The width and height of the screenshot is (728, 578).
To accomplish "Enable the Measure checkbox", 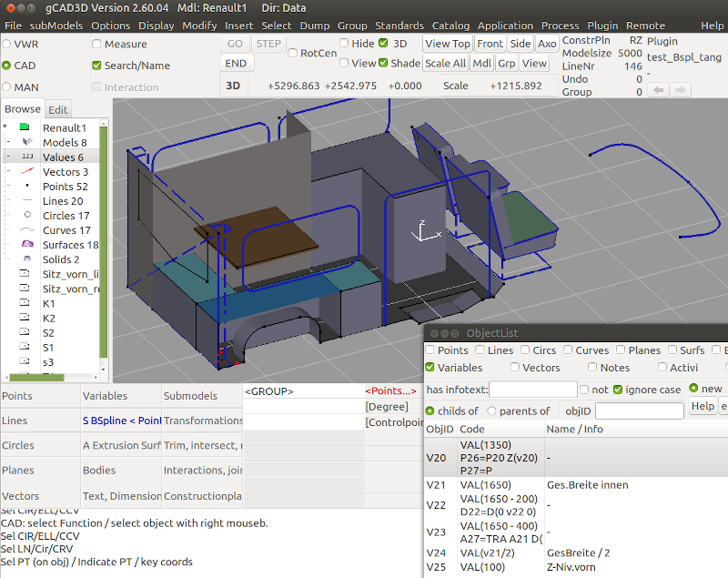I will coord(97,44).
